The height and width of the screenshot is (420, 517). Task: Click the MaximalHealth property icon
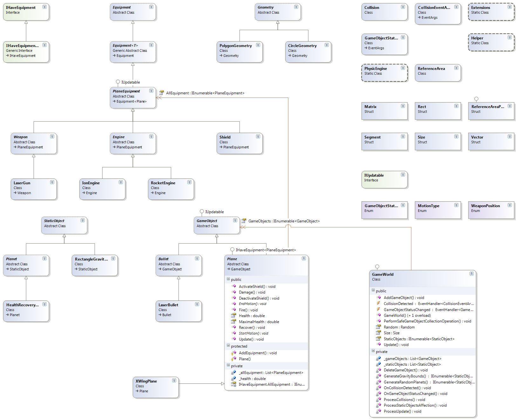tap(234, 322)
